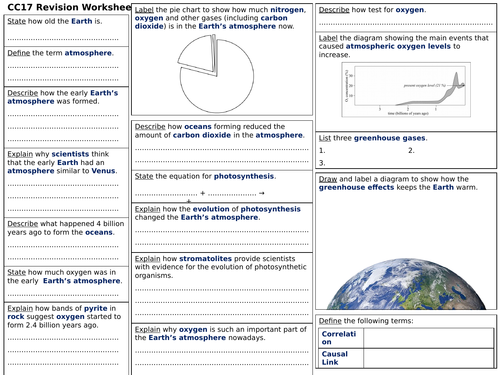Select 'Explain why scientists think' question text
The width and height of the screenshot is (500, 375).
(62, 162)
